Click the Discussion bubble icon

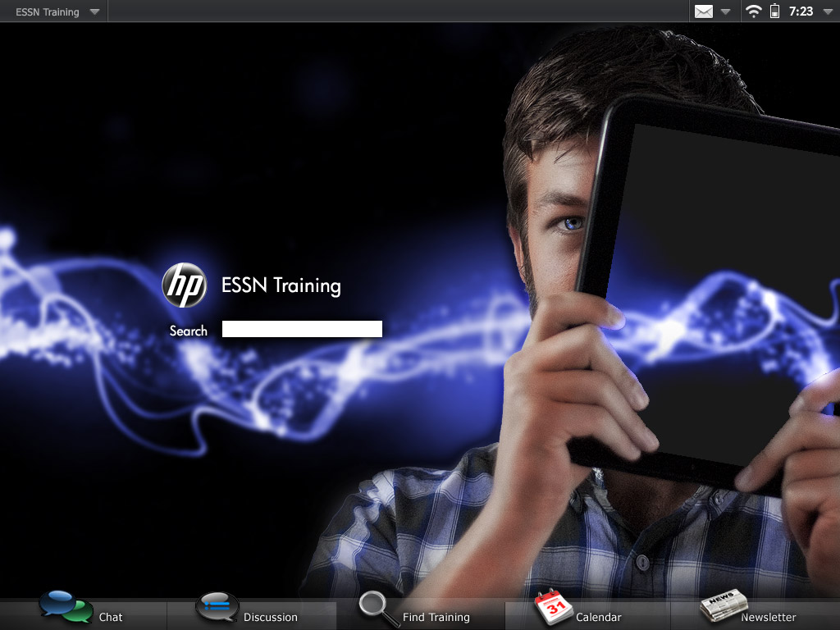tap(217, 608)
